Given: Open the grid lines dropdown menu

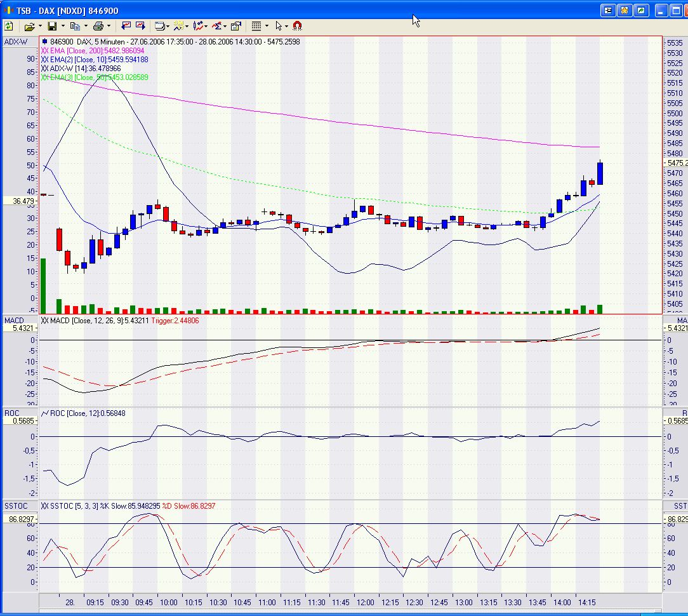Looking at the screenshot, I should tap(267, 26).
